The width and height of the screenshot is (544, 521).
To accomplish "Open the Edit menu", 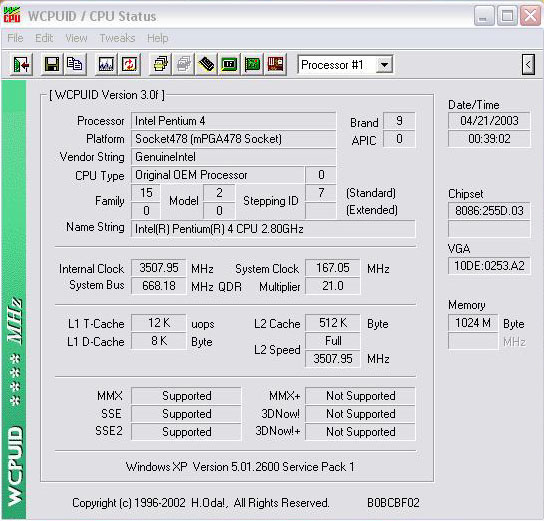I will coord(44,38).
